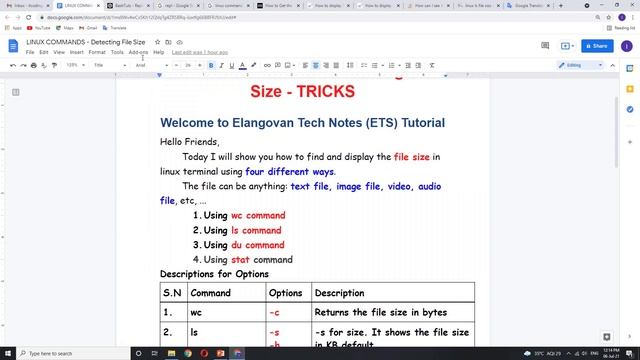640x360 pixels.
Task: Star the document with star icon
Action: [x=158, y=42]
